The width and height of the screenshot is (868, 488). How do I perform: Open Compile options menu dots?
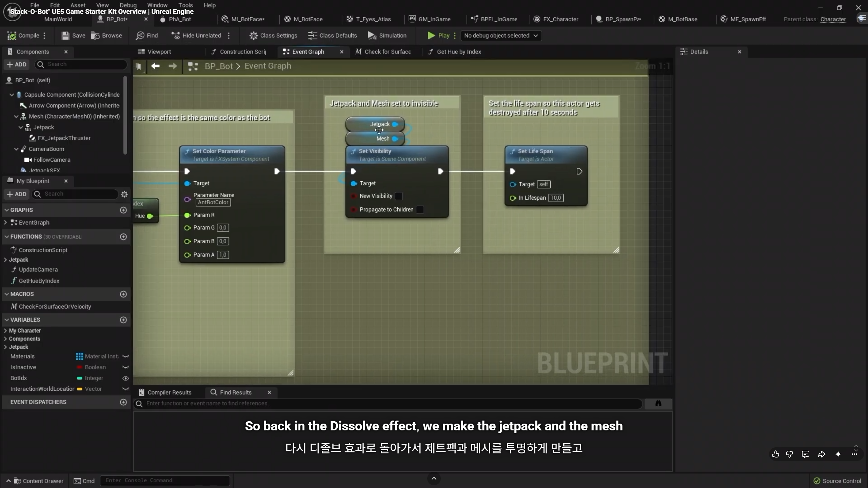(44, 36)
